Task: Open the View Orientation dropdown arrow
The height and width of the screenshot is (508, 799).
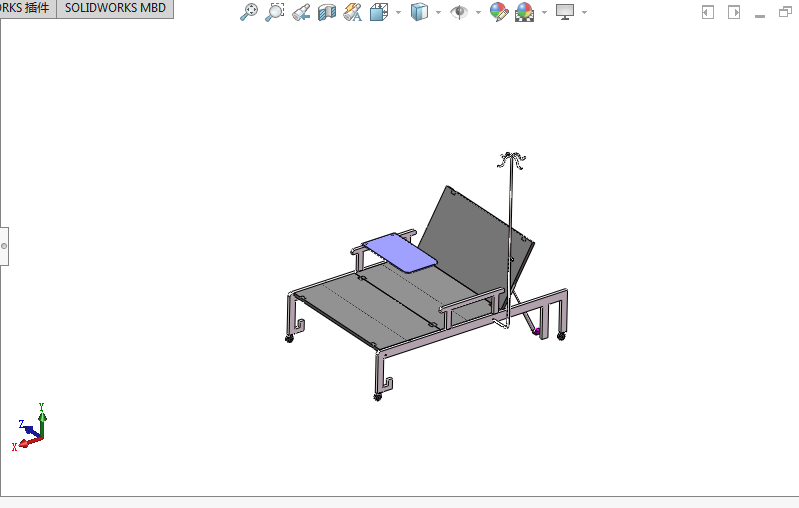Action: pyautogui.click(x=398, y=12)
